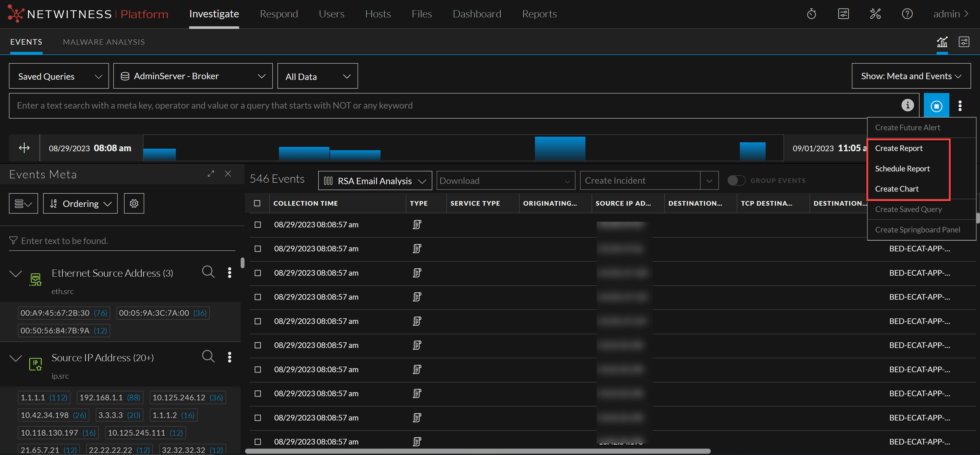Viewport: 980px width, 455px height.
Task: Open the RSA Email Analysis column group
Action: (x=375, y=181)
